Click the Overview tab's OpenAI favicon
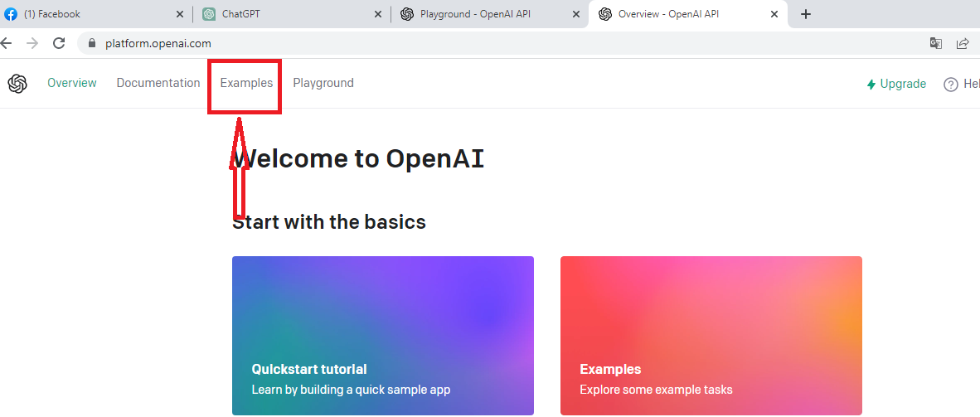Viewport: 980px width, 417px height. point(604,14)
